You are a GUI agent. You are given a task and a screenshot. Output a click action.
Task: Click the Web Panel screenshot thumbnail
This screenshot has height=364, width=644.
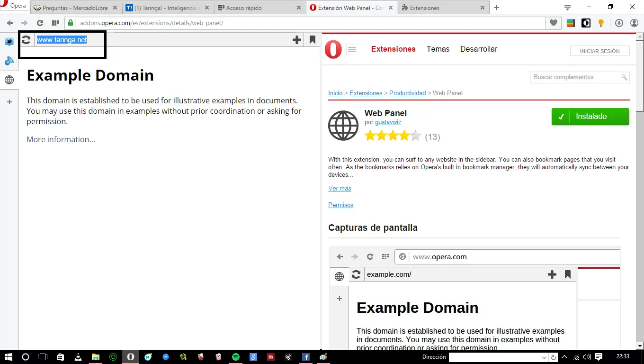pos(474,299)
